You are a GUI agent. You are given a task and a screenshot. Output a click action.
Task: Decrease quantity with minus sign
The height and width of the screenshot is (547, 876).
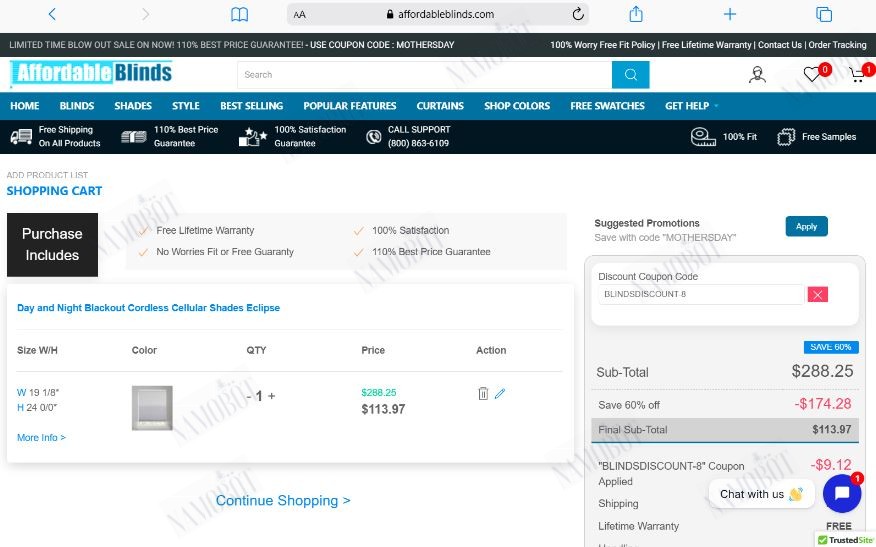[x=249, y=396]
